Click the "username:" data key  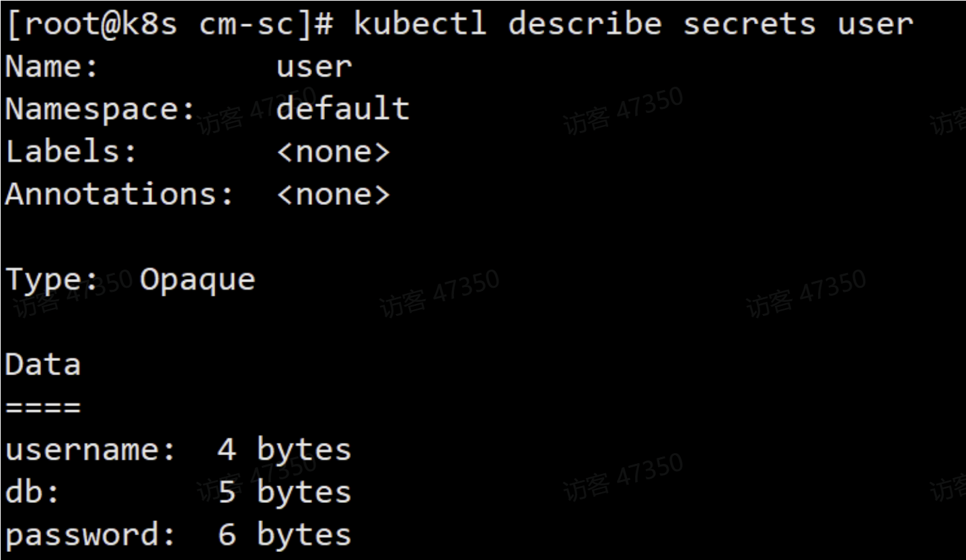pos(91,450)
